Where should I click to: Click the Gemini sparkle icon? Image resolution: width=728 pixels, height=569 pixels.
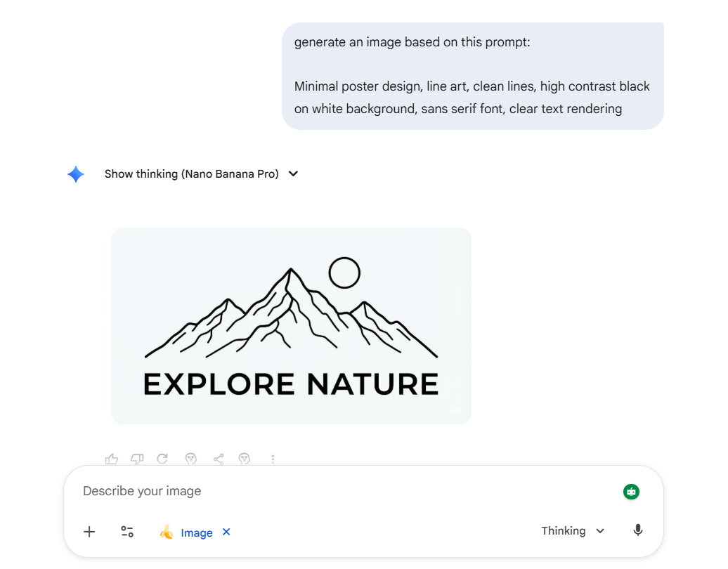pyautogui.click(x=76, y=174)
